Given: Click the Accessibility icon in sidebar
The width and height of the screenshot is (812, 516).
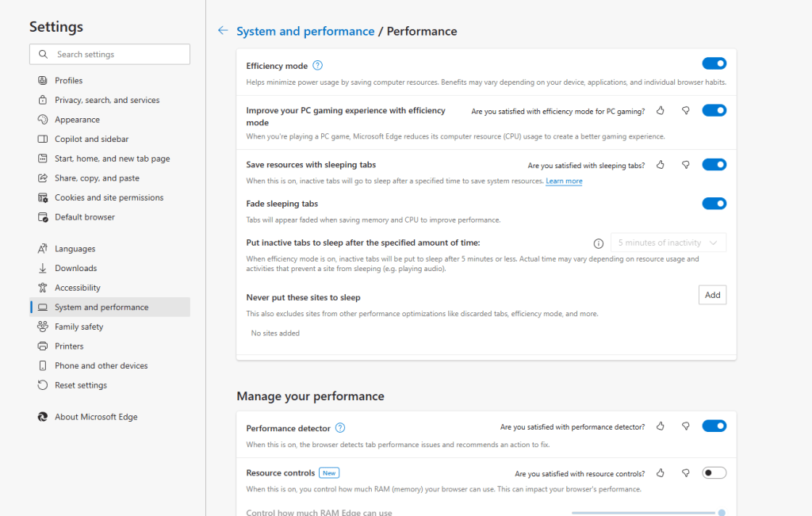Looking at the screenshot, I should (x=43, y=288).
